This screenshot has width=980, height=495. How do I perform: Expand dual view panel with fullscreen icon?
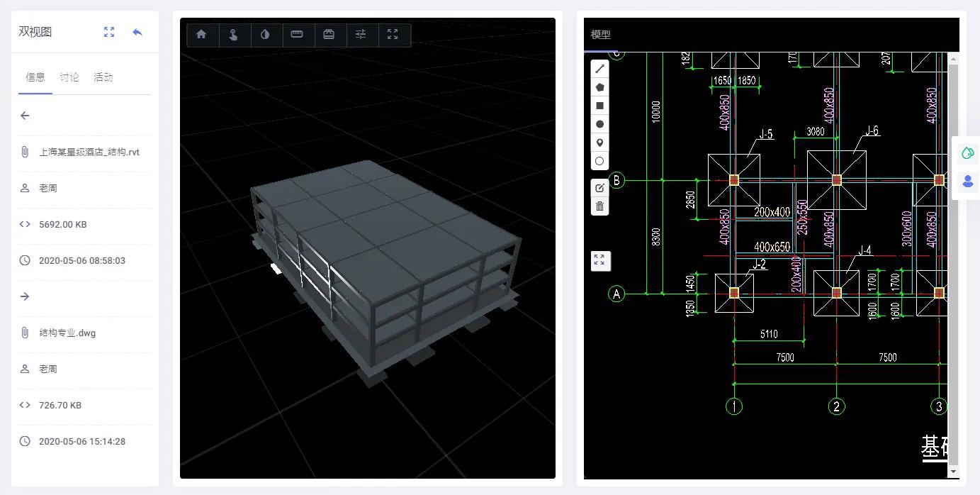coord(108,32)
